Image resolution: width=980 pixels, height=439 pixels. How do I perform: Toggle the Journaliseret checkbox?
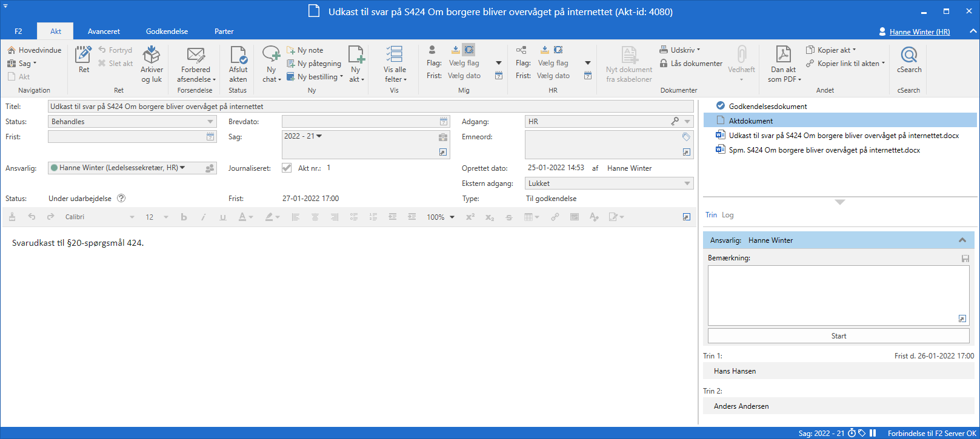[287, 168]
